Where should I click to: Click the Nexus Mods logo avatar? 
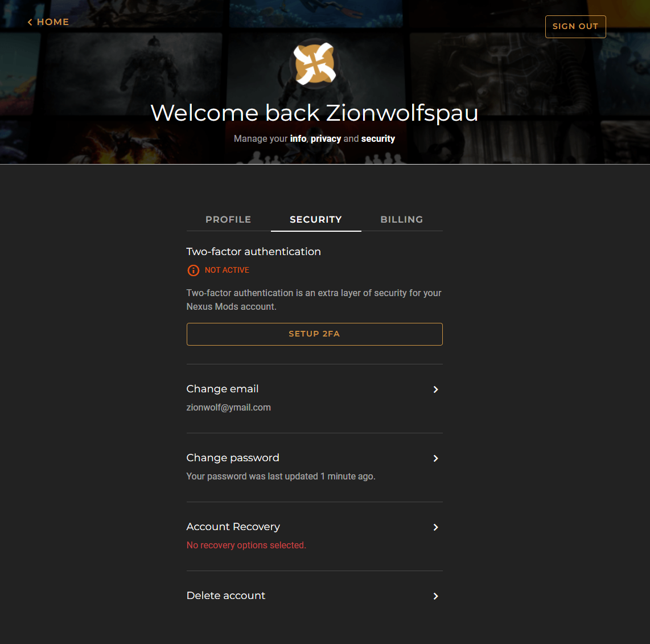click(315, 64)
